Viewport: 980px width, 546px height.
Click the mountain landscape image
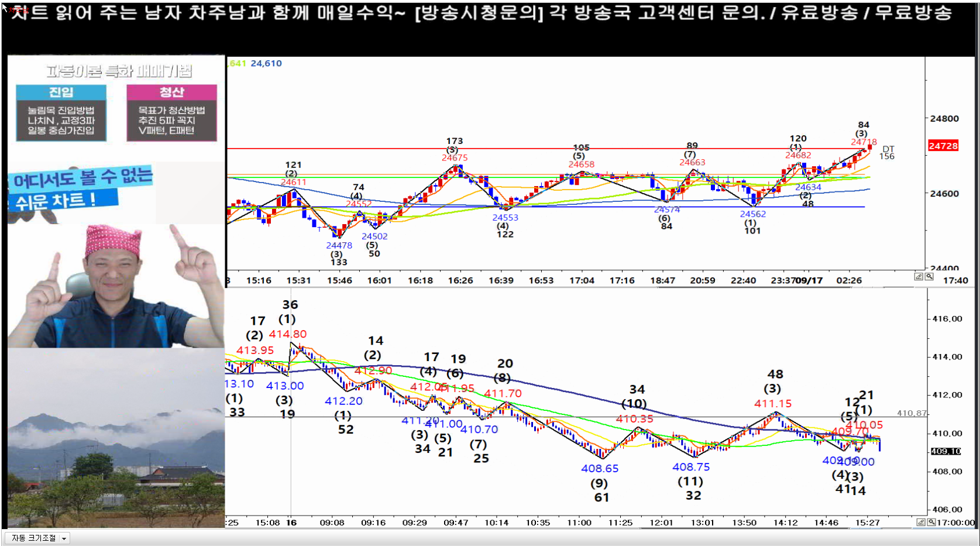116,438
